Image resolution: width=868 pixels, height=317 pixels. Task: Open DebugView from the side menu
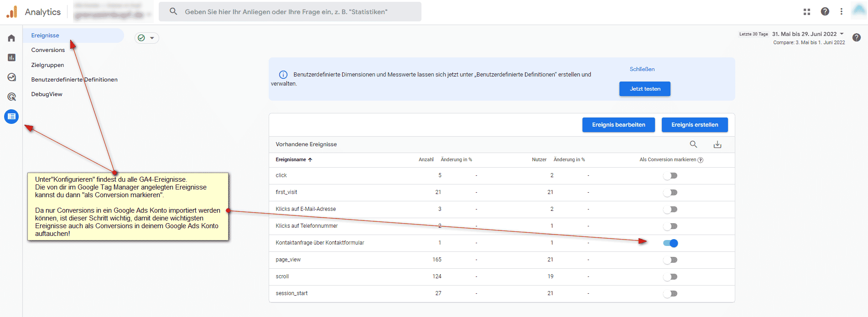tap(47, 94)
